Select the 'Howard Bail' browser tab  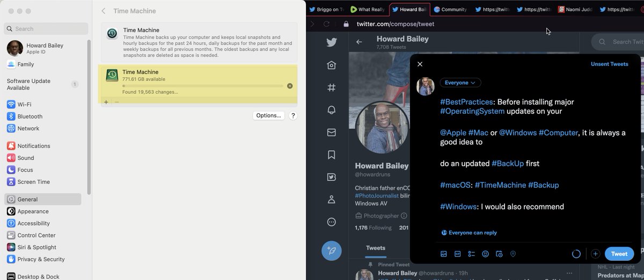coord(409,9)
